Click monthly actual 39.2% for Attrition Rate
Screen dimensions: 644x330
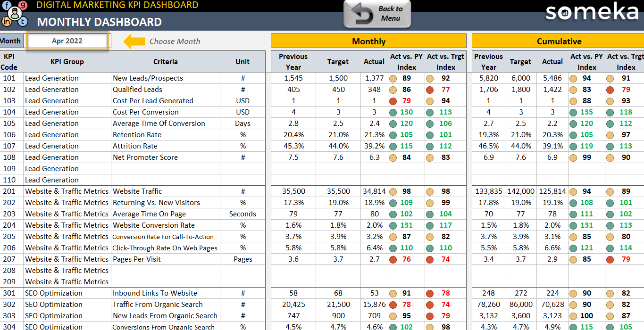pyautogui.click(x=374, y=146)
